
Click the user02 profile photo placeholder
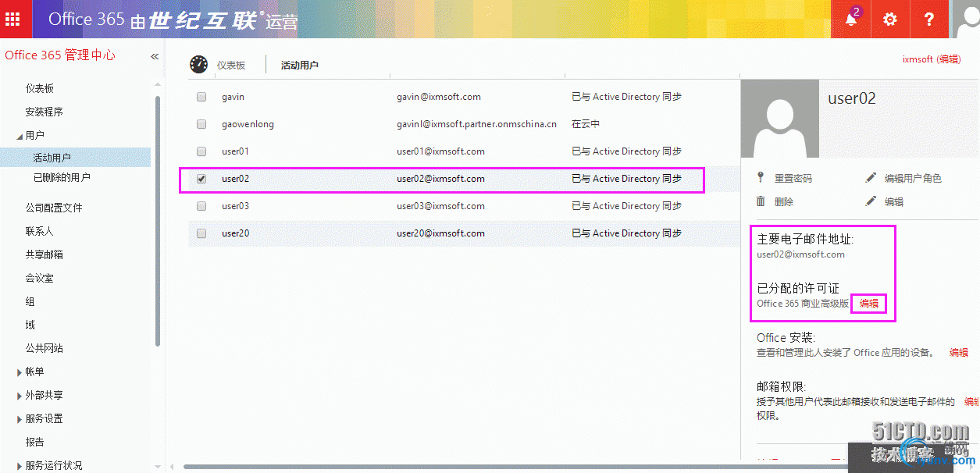click(x=780, y=119)
